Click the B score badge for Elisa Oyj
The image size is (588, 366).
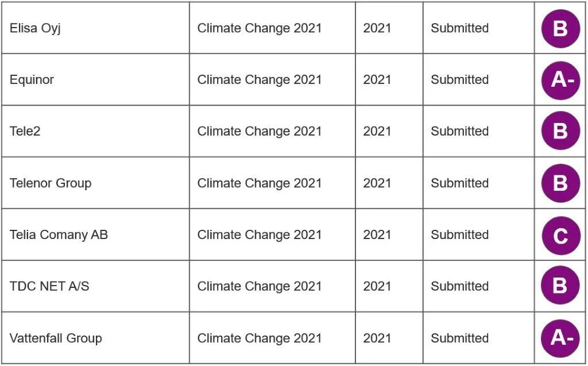pyautogui.click(x=560, y=29)
